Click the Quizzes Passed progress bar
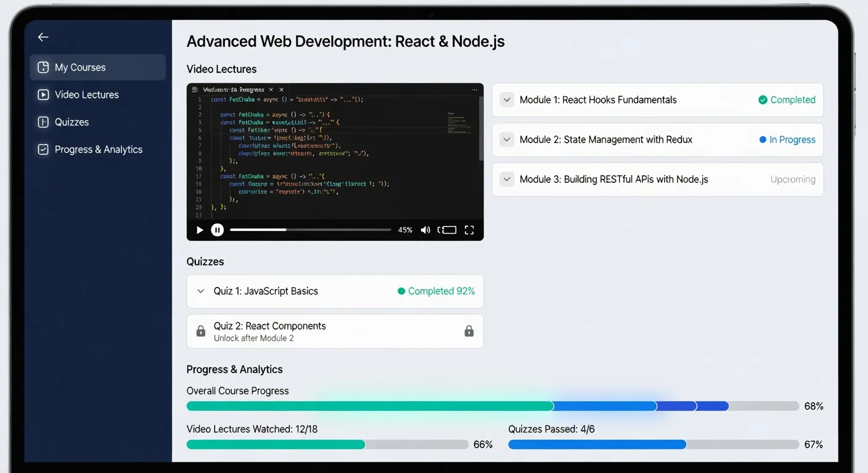Viewport: 868px width, 473px height. tap(653, 445)
